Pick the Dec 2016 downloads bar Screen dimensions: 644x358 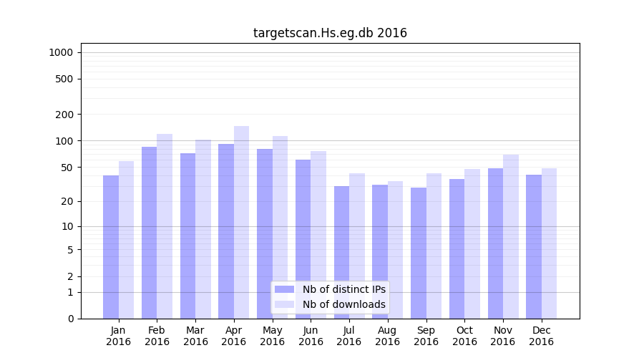[549, 243]
